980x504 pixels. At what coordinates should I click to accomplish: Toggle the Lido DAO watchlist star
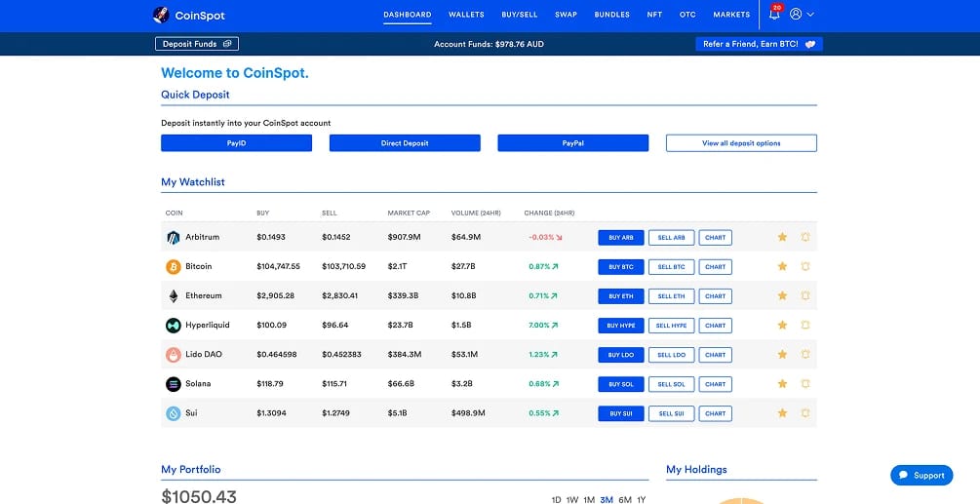(782, 354)
